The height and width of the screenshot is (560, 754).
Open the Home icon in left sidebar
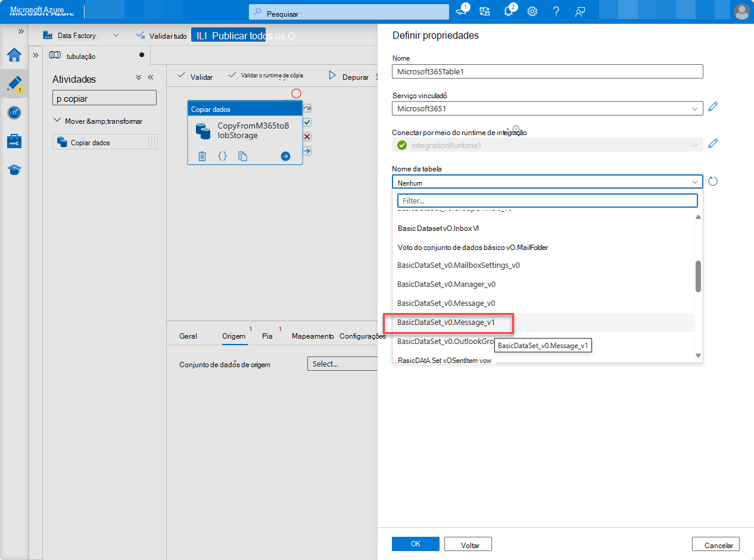[14, 55]
